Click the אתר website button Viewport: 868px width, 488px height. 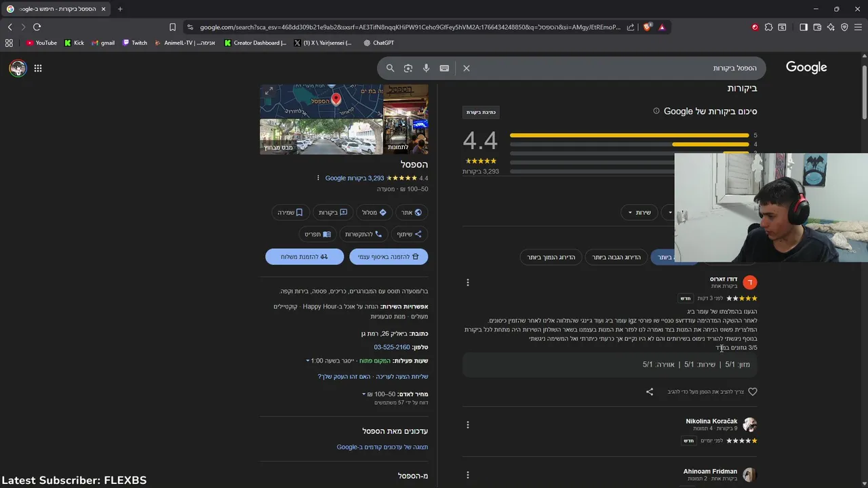(411, 212)
